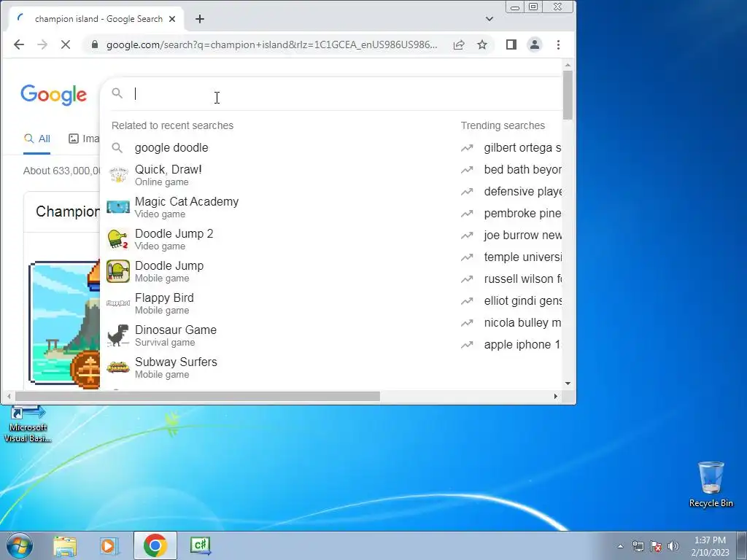Choose Dinosaur Game suggestion text
Image resolution: width=747 pixels, height=560 pixels.
click(x=175, y=330)
